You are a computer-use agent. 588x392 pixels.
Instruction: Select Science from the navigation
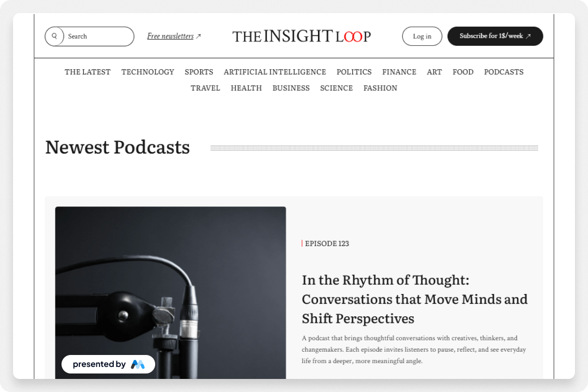(336, 88)
